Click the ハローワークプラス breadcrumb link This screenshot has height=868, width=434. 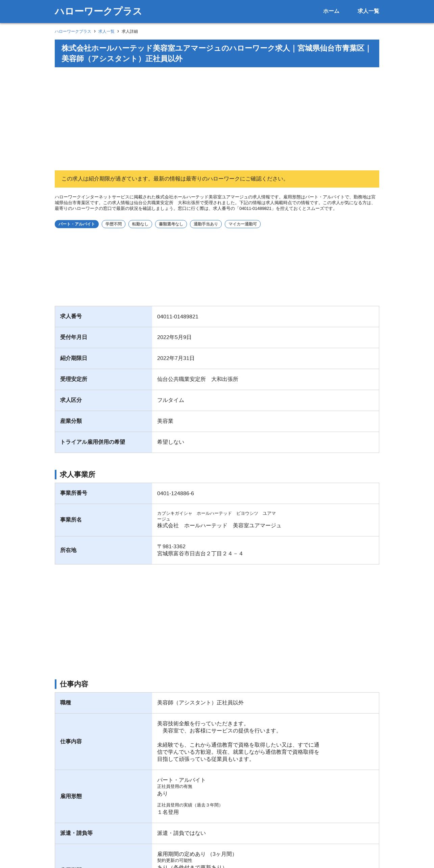point(73,31)
